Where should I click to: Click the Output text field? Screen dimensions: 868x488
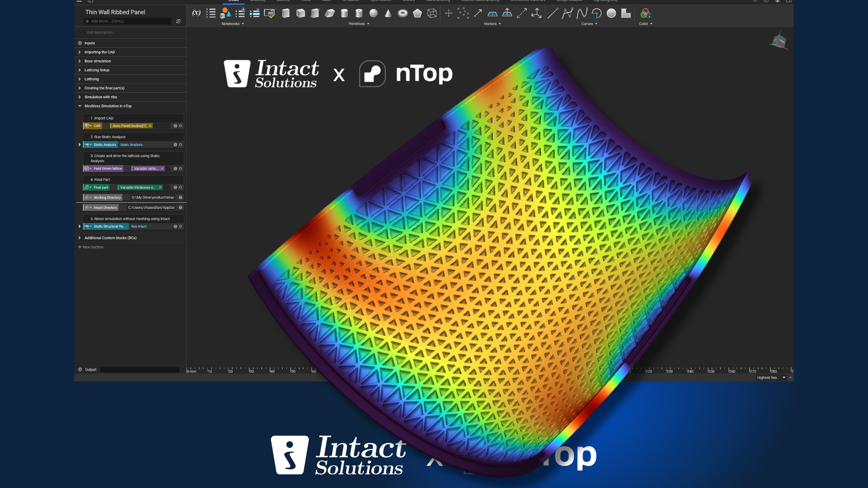[139, 370]
